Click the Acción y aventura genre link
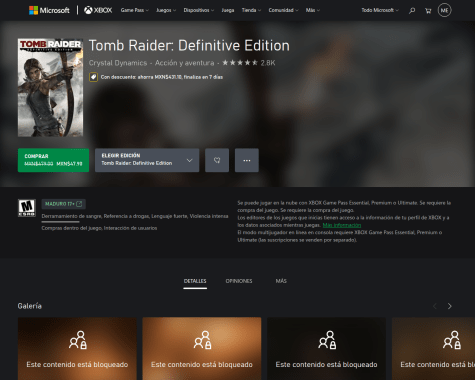This screenshot has height=380, width=475. coord(184,63)
